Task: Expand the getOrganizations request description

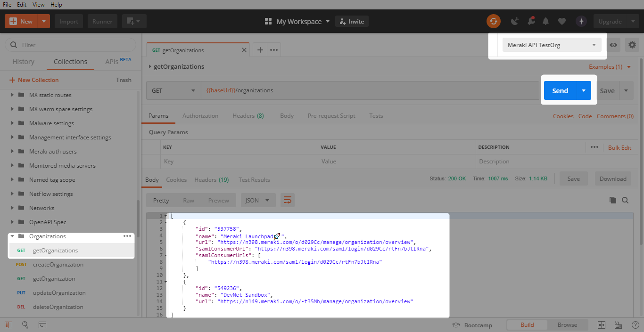Action: (150, 67)
